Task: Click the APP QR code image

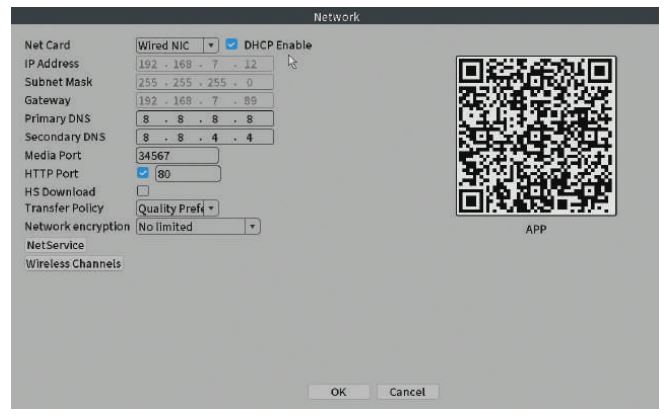Action: [535, 134]
